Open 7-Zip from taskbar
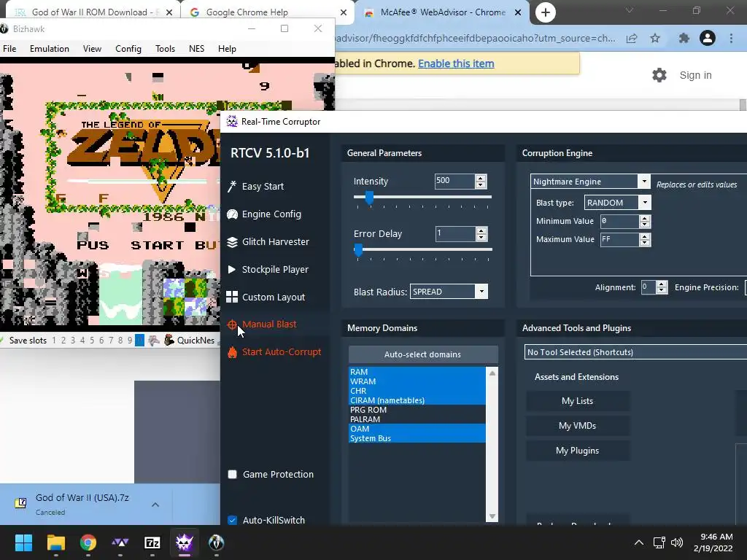 [152, 542]
